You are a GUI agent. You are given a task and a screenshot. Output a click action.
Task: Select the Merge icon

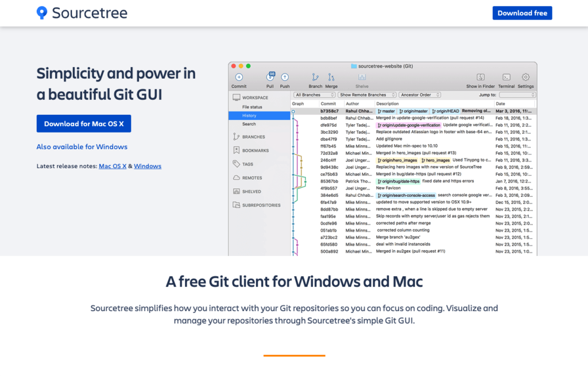click(x=331, y=77)
